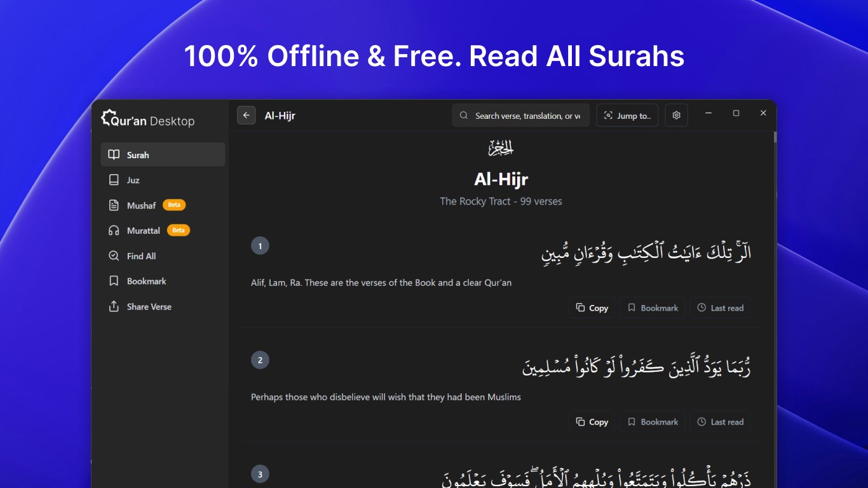
Task: Minimize the Qur'an Desktop window
Action: 709,113
